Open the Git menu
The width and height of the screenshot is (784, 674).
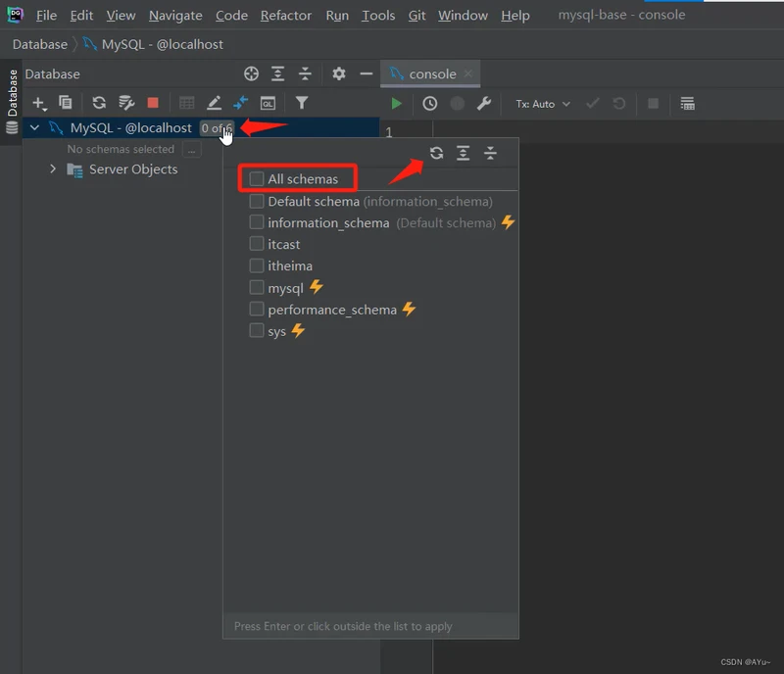(x=416, y=16)
